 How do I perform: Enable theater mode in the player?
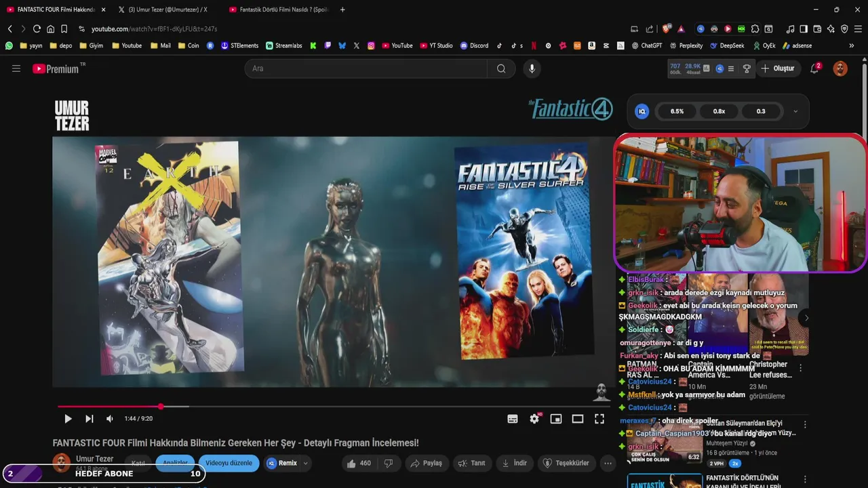tap(578, 419)
